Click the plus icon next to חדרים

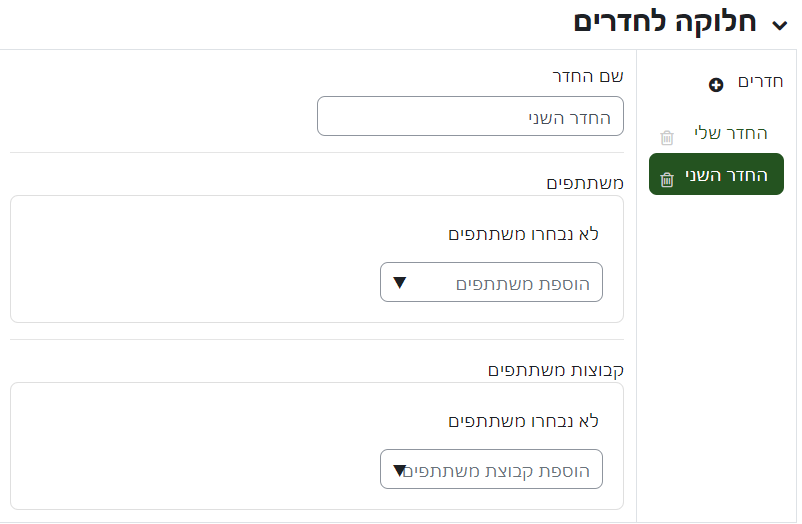[x=716, y=84]
